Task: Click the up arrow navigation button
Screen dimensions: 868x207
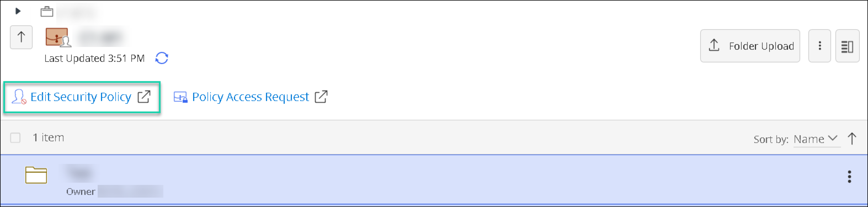Action: pos(21,37)
